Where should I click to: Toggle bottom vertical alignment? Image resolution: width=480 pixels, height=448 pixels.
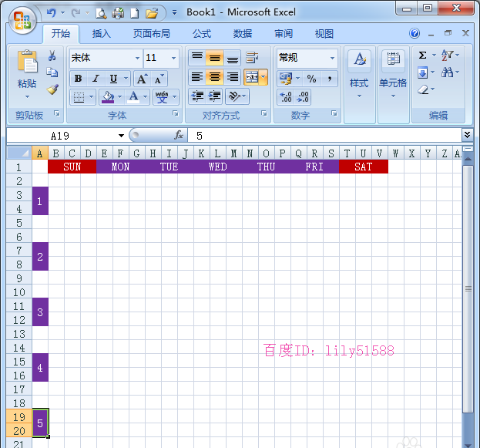tap(233, 57)
